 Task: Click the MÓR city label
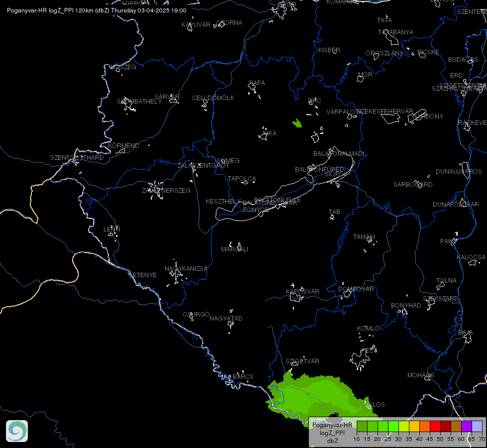tap(365, 75)
